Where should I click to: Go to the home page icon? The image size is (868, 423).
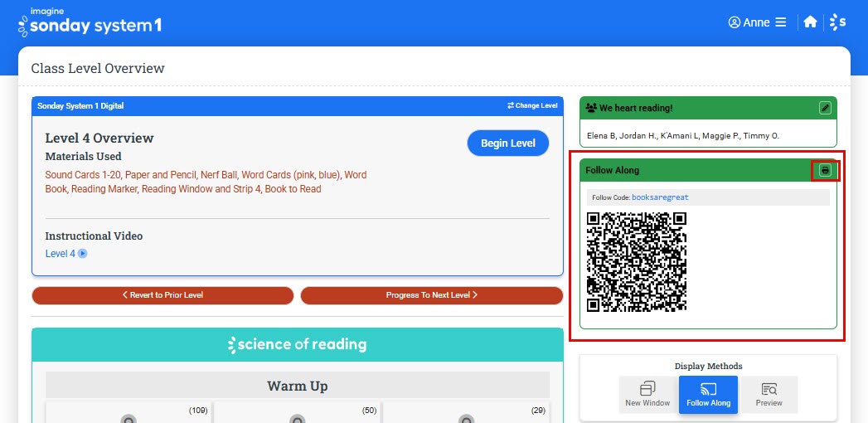(x=811, y=22)
